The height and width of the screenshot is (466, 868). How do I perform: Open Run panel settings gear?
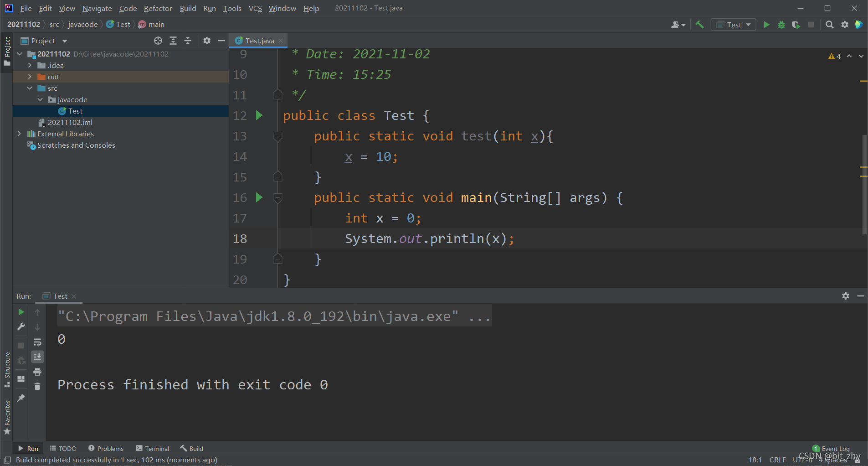846,296
